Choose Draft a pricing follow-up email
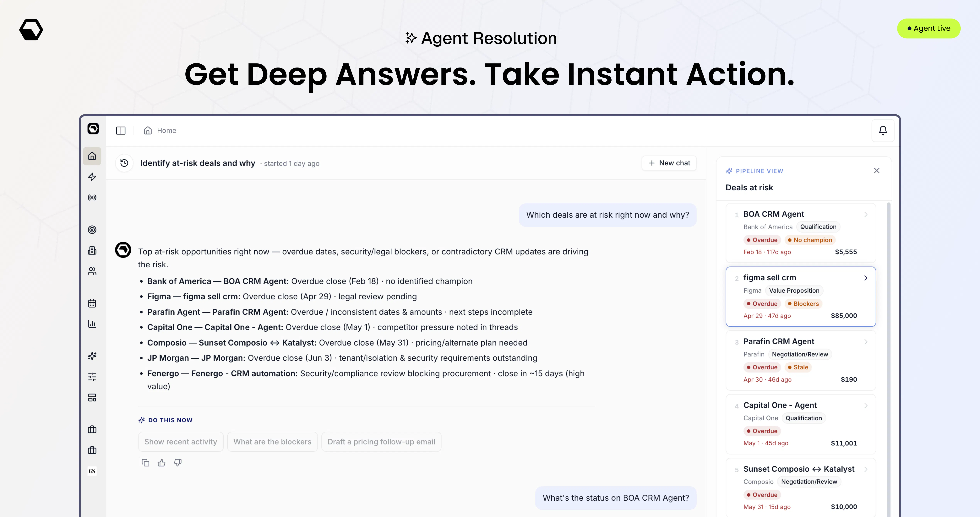 (381, 442)
